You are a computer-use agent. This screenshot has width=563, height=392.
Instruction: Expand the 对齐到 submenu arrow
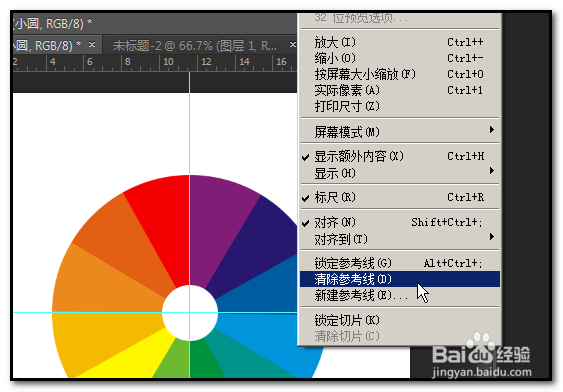coord(492,237)
